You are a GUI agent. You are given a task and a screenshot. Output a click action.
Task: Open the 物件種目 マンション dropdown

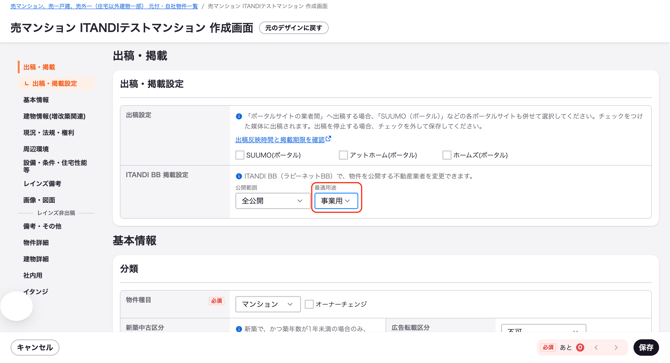coord(267,304)
